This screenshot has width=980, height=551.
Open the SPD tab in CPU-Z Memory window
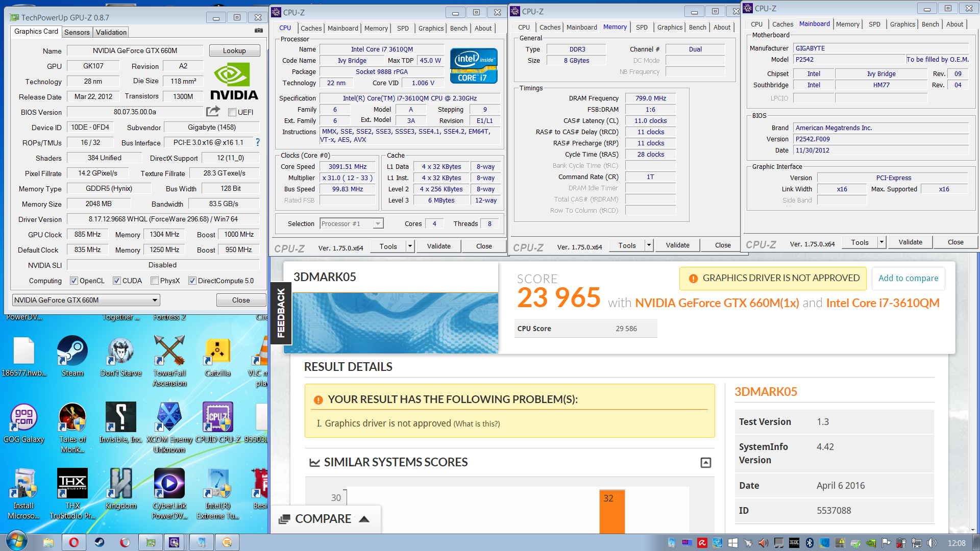pyautogui.click(x=642, y=27)
